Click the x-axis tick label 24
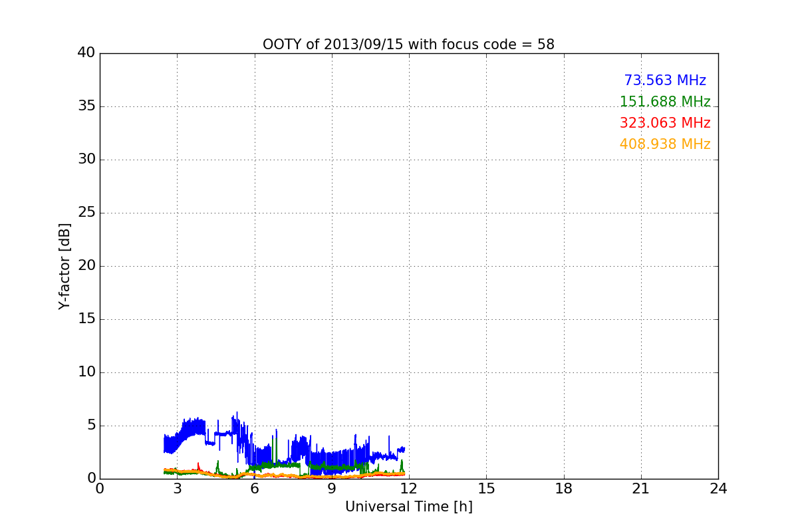 click(718, 489)
